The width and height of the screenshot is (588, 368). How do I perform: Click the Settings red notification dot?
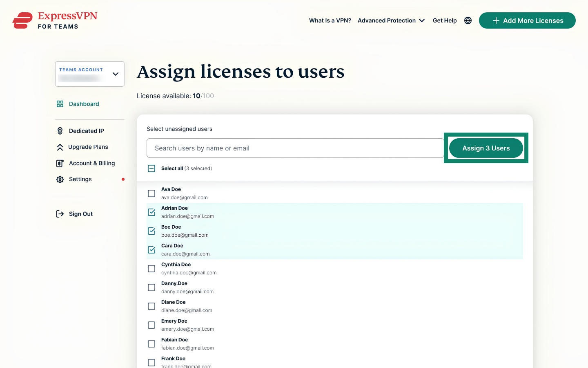tap(123, 179)
